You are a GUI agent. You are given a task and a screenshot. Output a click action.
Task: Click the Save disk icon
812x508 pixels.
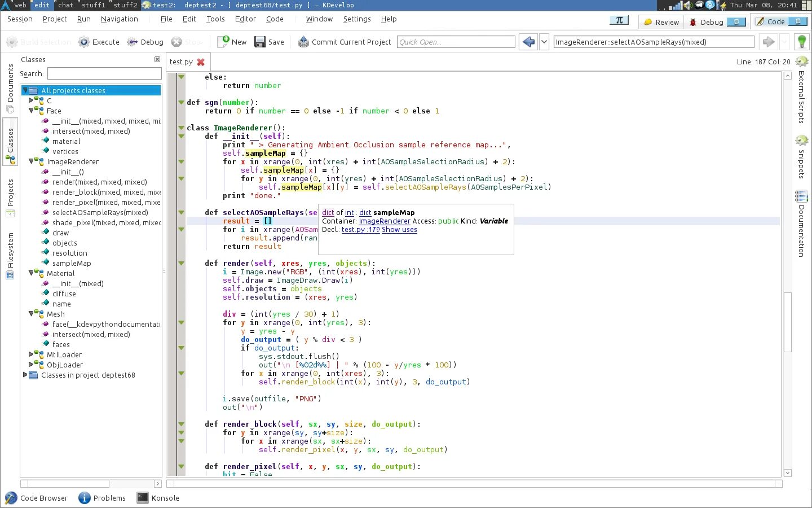point(260,42)
